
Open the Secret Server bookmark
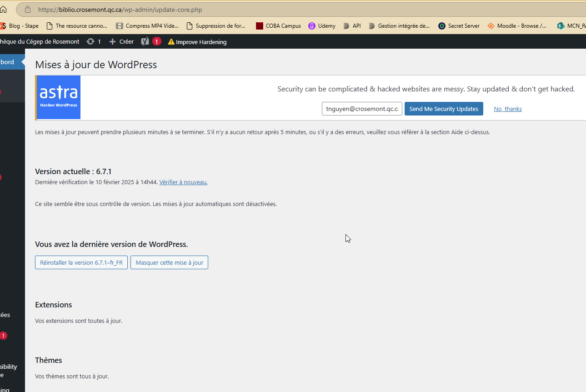pos(459,26)
